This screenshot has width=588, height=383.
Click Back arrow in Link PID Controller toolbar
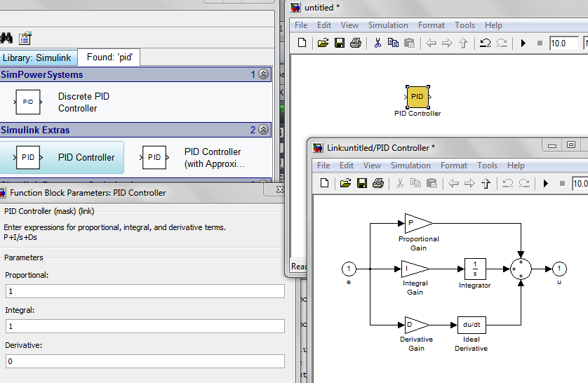point(454,183)
